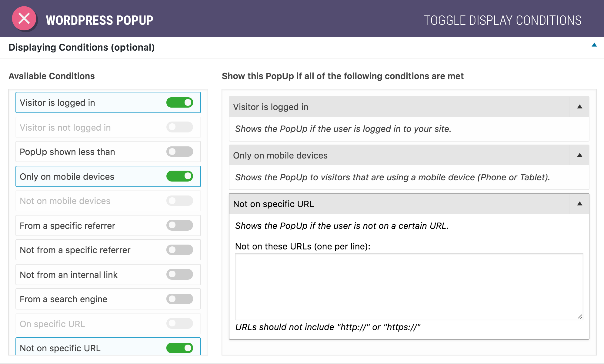Click the Displaying Conditions (optional) header
The width and height of the screenshot is (604, 364).
point(82,48)
